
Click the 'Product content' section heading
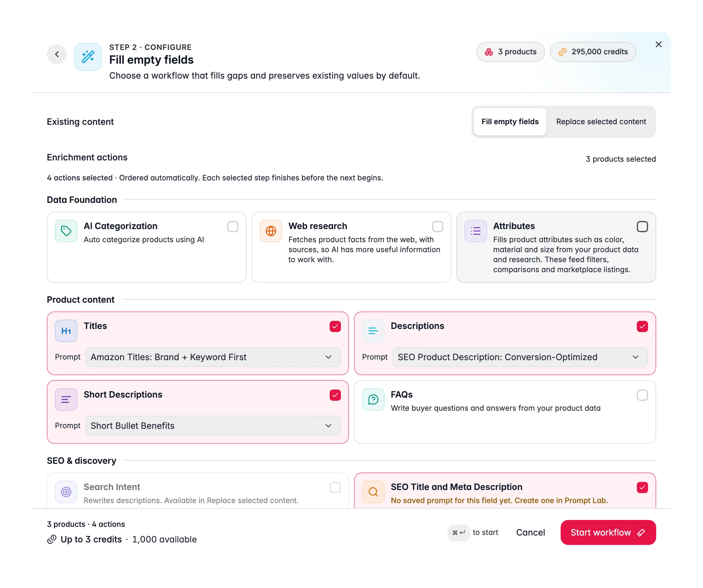coord(81,300)
